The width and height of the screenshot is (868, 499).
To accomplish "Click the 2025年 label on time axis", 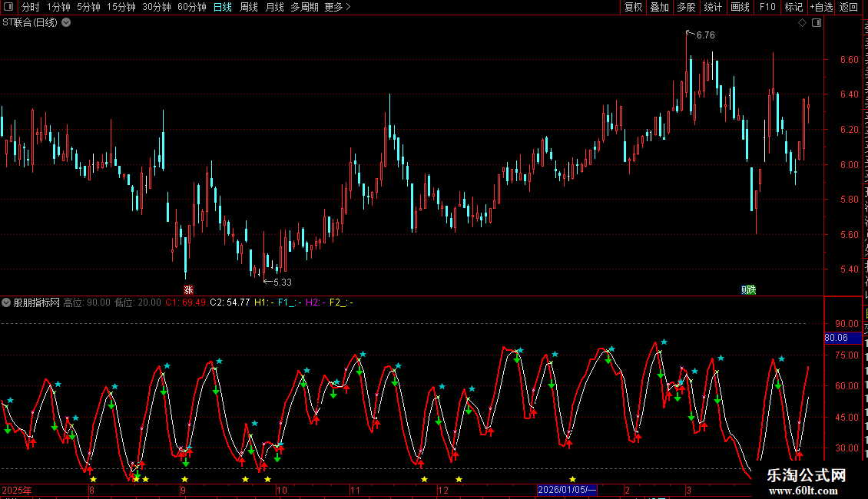I will point(17,490).
